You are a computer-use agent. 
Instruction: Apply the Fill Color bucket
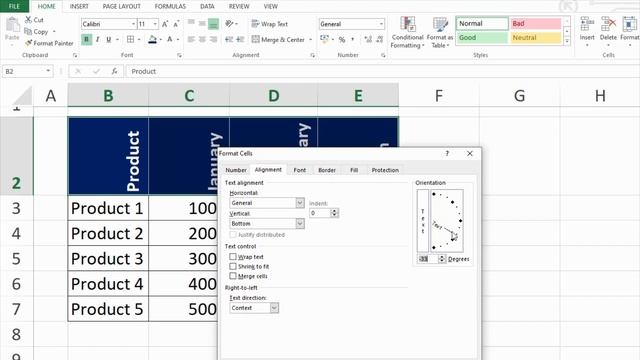(x=152, y=40)
